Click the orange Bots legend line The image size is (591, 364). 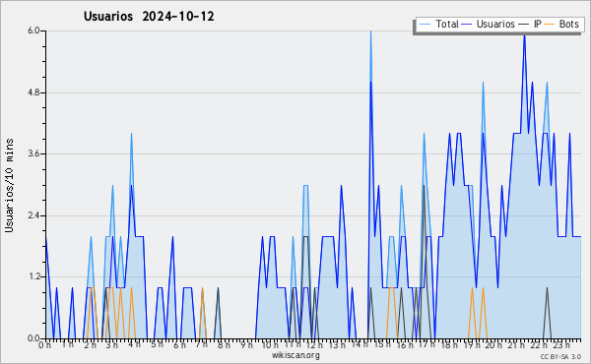pos(550,25)
